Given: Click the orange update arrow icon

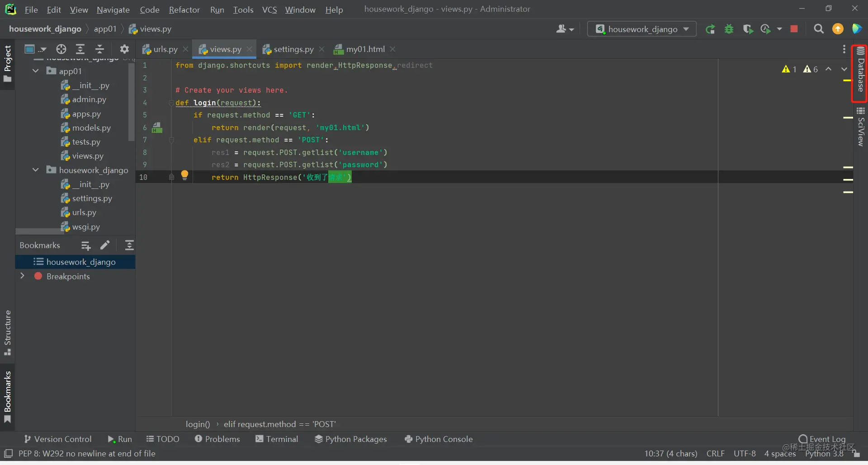Looking at the screenshot, I should click(x=838, y=29).
